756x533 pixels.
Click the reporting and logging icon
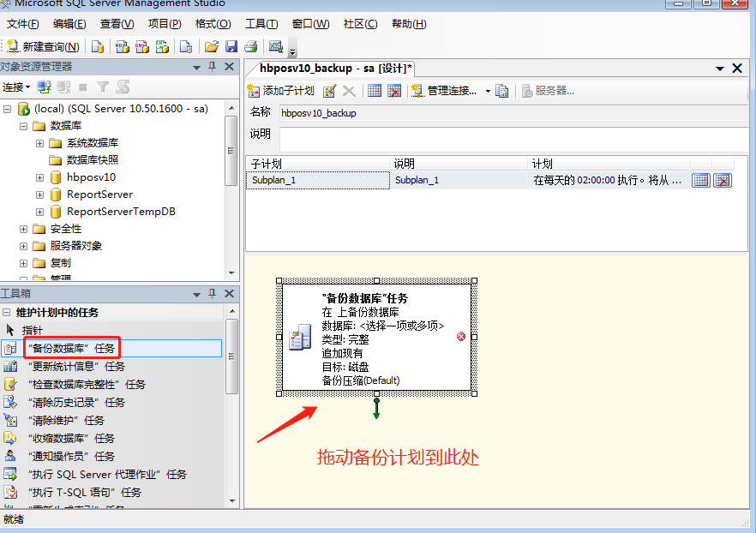[502, 91]
